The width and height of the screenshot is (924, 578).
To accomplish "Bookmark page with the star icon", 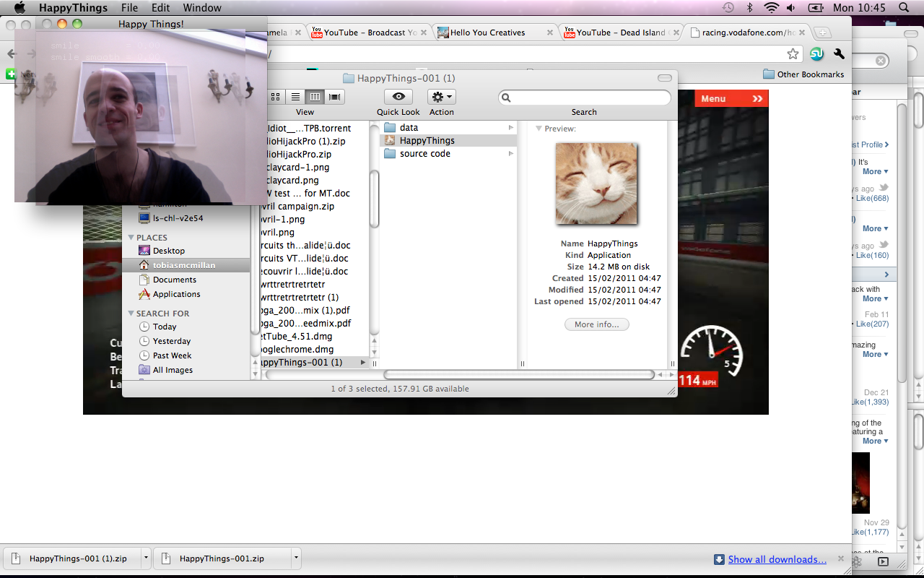I will [x=793, y=54].
